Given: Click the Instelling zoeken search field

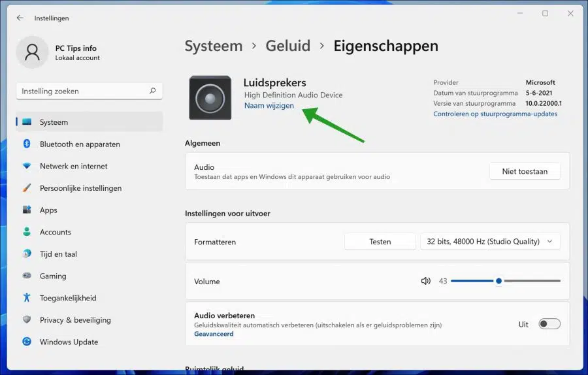Looking at the screenshot, I should 90,91.
